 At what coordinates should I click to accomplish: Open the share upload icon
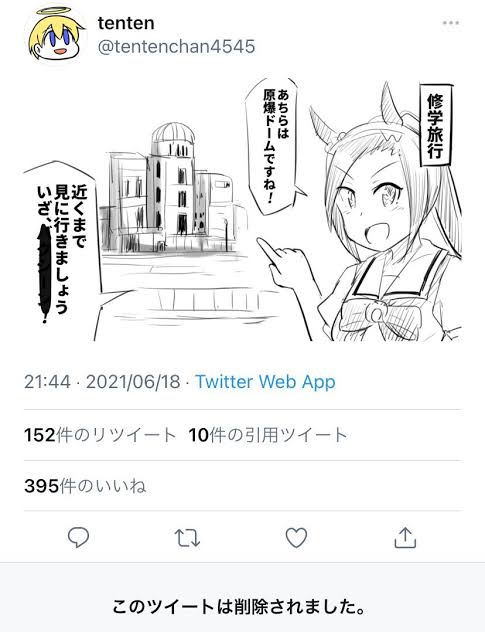point(405,537)
